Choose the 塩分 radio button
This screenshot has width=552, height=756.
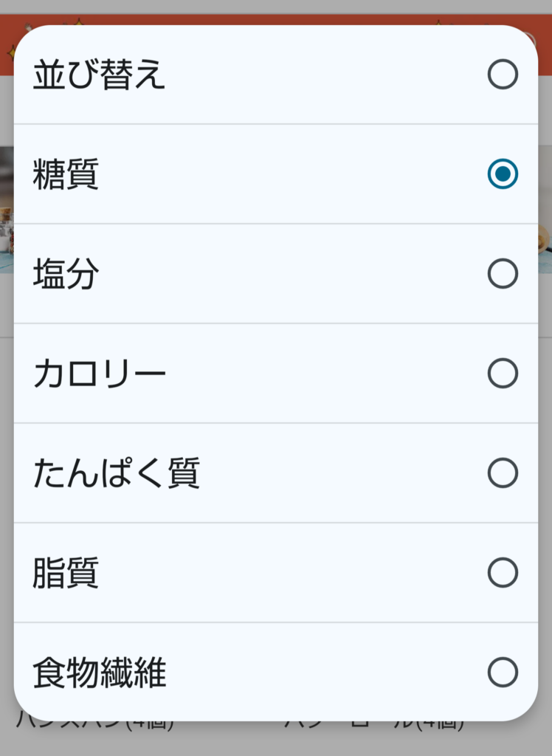[503, 274]
